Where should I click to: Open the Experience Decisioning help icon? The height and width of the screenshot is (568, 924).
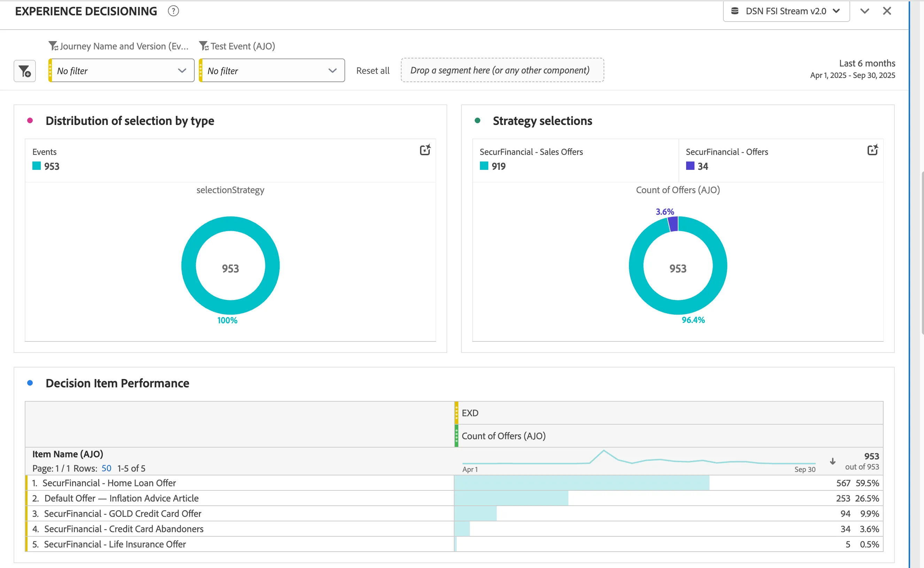point(173,11)
